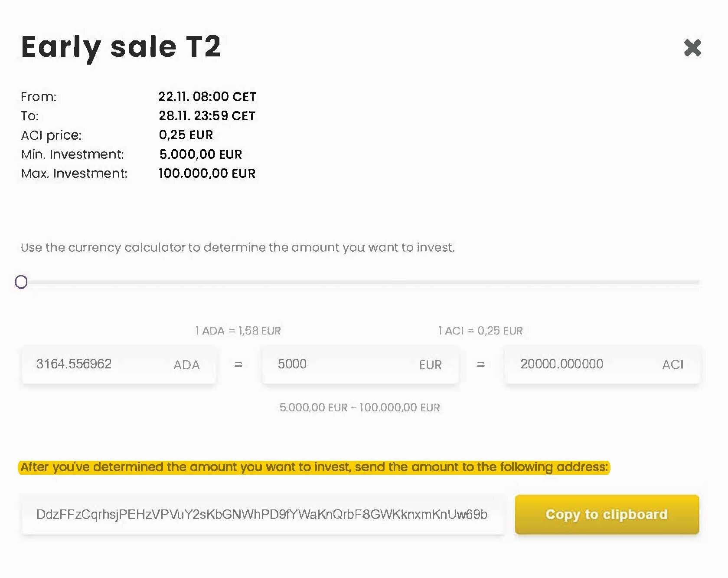The image size is (728, 578).
Task: Click the Max. Investment value 100.000,00 EUR
Action: [207, 173]
